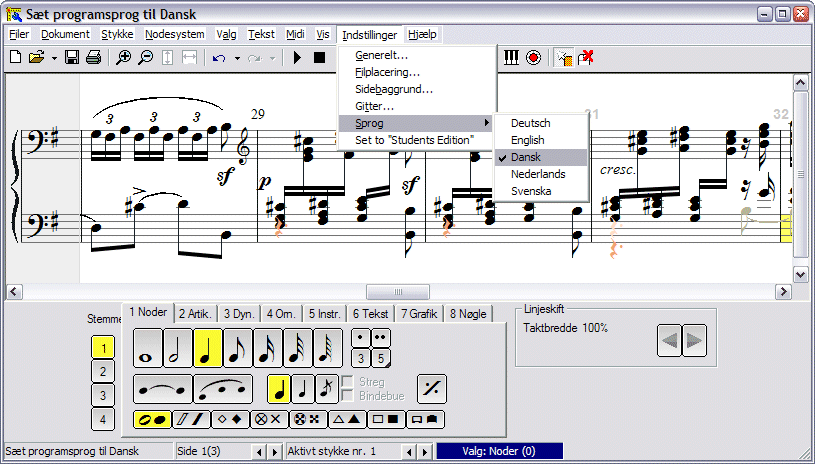The height and width of the screenshot is (464, 815).
Task: Go to next Aktivt stykke arrow
Action: 425,452
